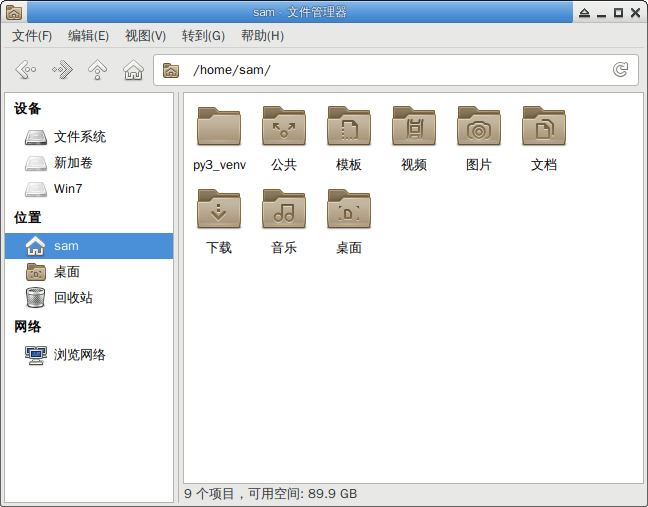Reload the folder using refresh icon
This screenshot has width=648, height=507.
click(x=620, y=70)
